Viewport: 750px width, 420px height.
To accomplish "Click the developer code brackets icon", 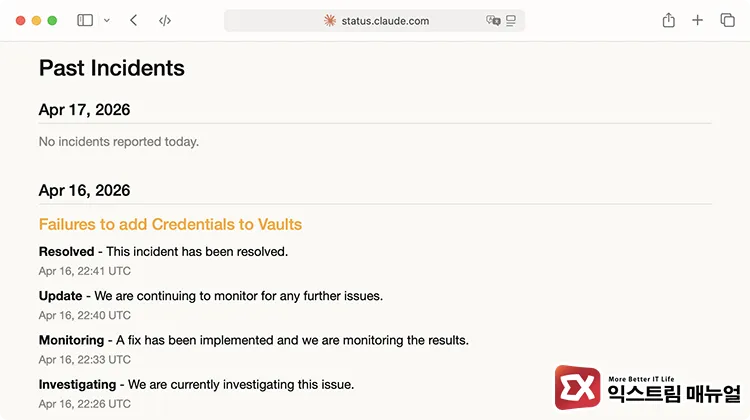I will (x=165, y=20).
